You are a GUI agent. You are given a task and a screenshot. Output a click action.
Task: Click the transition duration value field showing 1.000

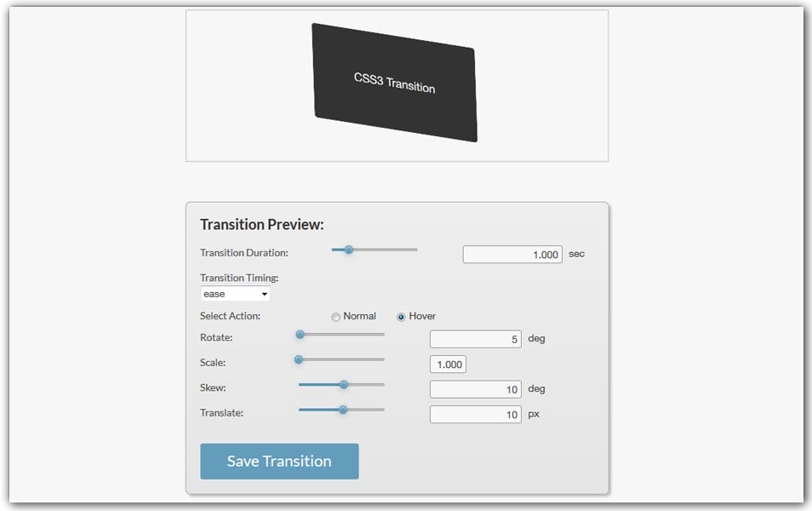coord(512,253)
